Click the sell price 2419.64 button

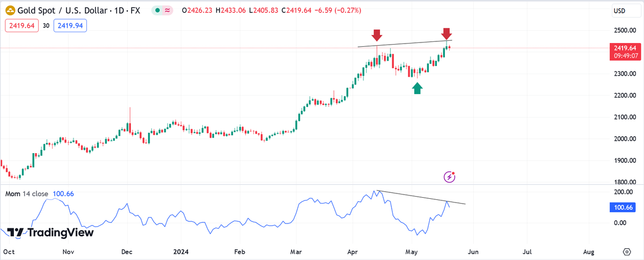[21, 25]
